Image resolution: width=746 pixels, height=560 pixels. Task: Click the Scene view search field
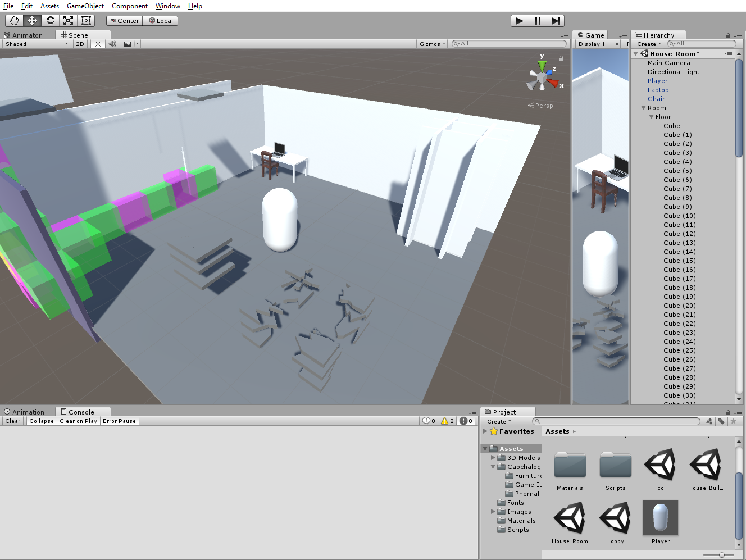pyautogui.click(x=510, y=44)
